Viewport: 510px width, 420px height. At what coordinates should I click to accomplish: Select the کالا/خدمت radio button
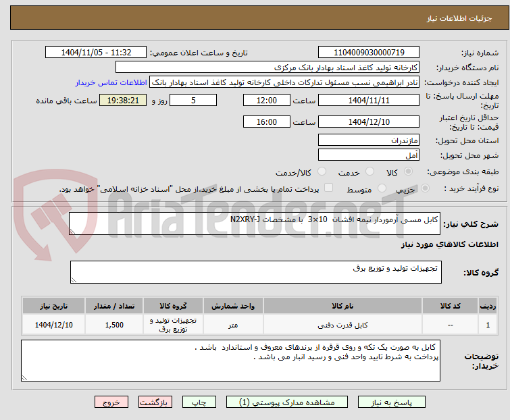[x=322, y=172]
